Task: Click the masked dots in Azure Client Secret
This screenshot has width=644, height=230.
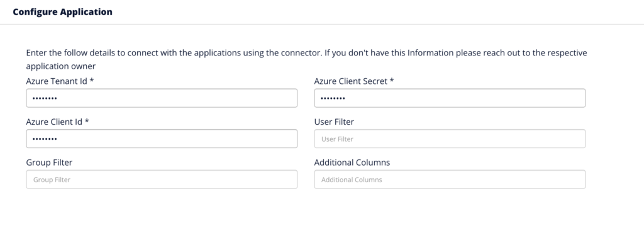Action: (x=333, y=98)
